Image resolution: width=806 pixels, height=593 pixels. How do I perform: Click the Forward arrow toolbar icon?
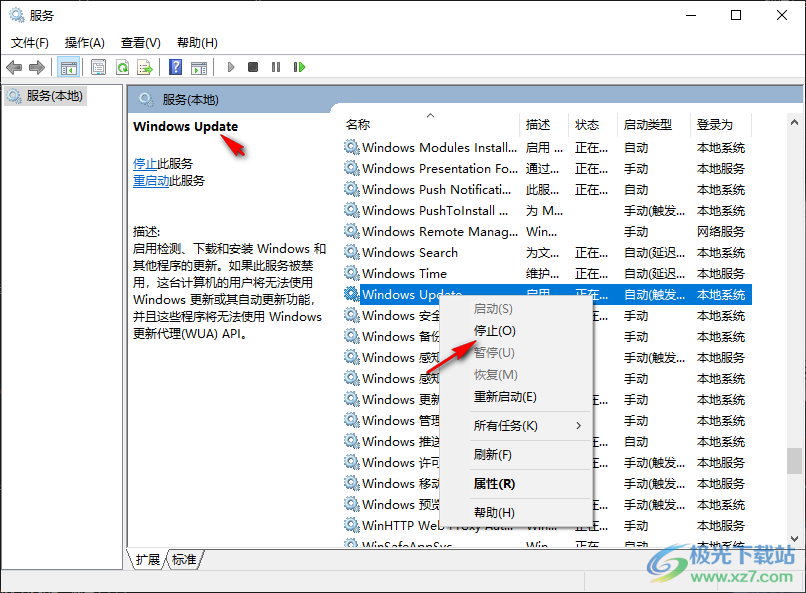pos(37,67)
